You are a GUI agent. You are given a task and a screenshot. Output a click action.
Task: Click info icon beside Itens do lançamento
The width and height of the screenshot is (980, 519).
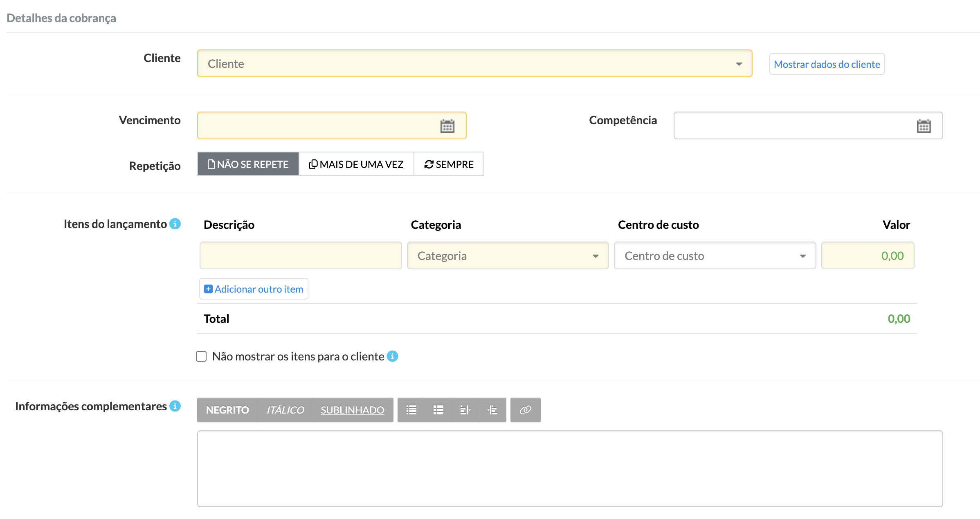(x=175, y=224)
